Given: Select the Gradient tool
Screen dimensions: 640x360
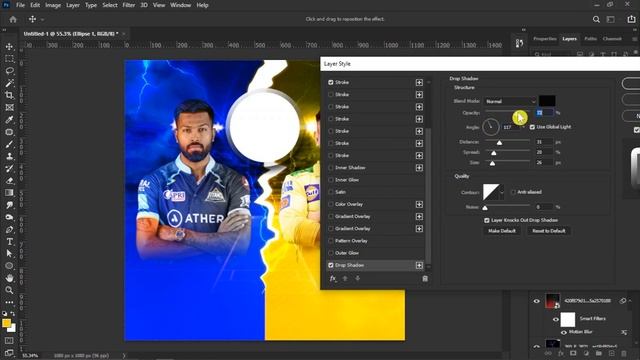Looking at the screenshot, I should tap(9, 193).
